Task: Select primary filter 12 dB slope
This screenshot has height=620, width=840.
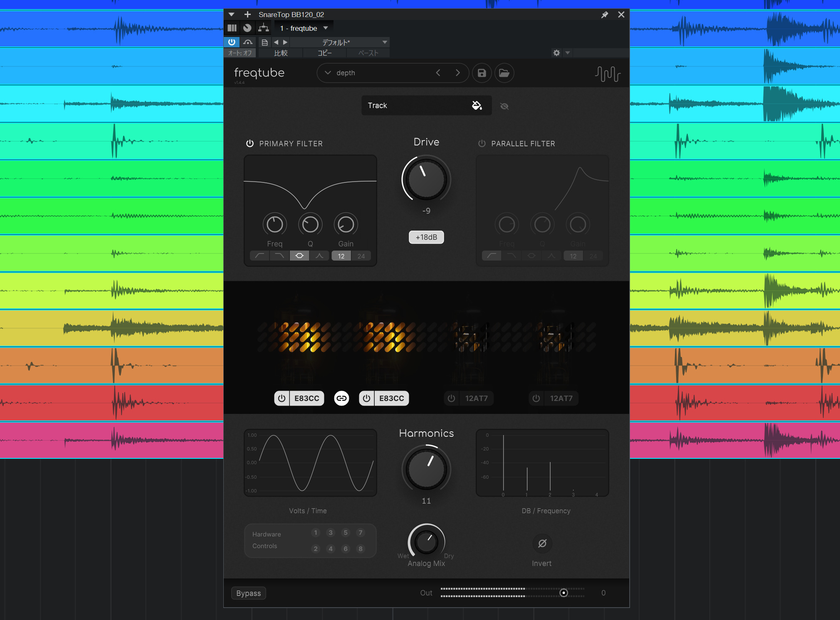Action: (341, 256)
